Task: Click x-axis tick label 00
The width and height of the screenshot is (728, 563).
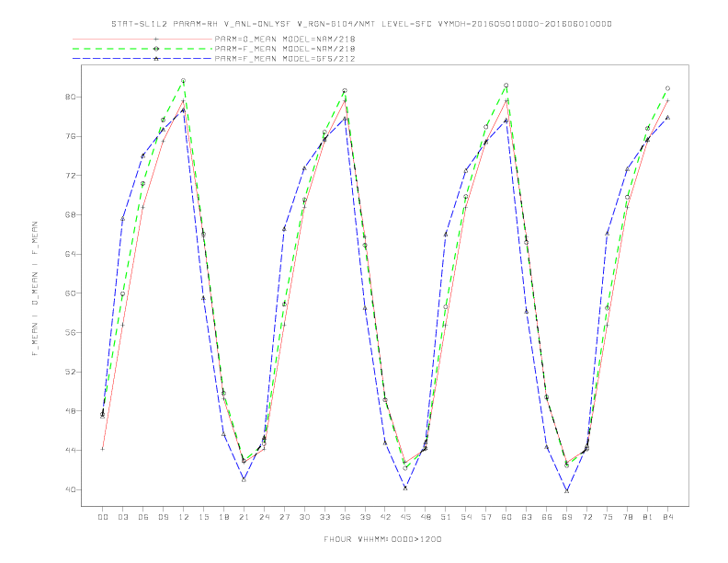Action: [x=103, y=517]
